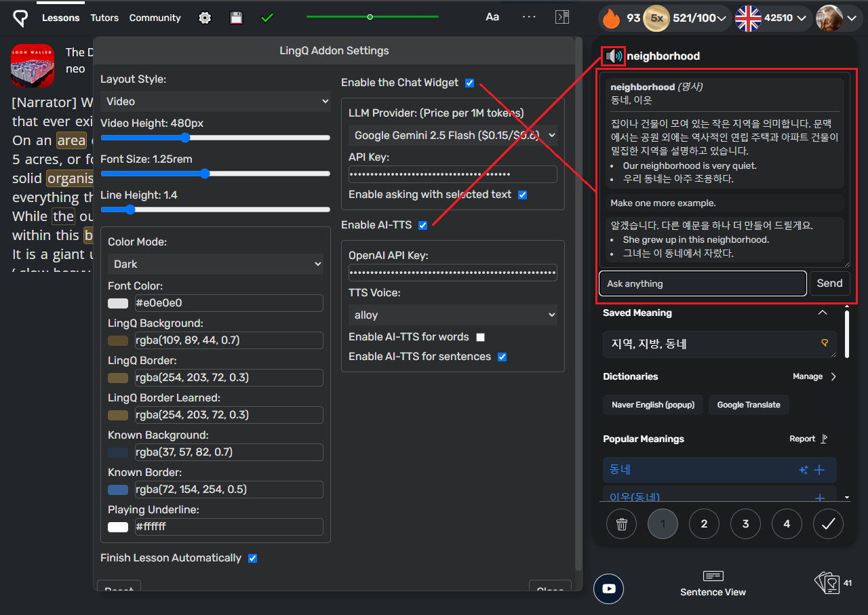Click the 5x coin badge

[x=656, y=18]
